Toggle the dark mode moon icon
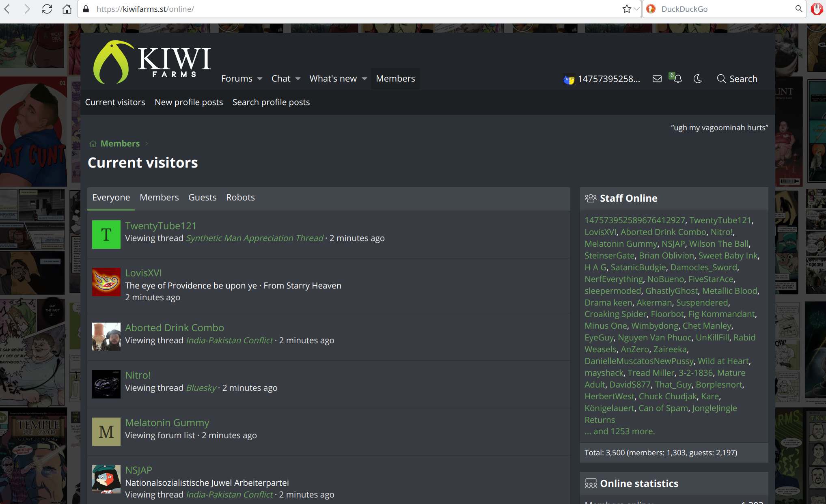Viewport: 826px width, 504px height. (x=698, y=79)
